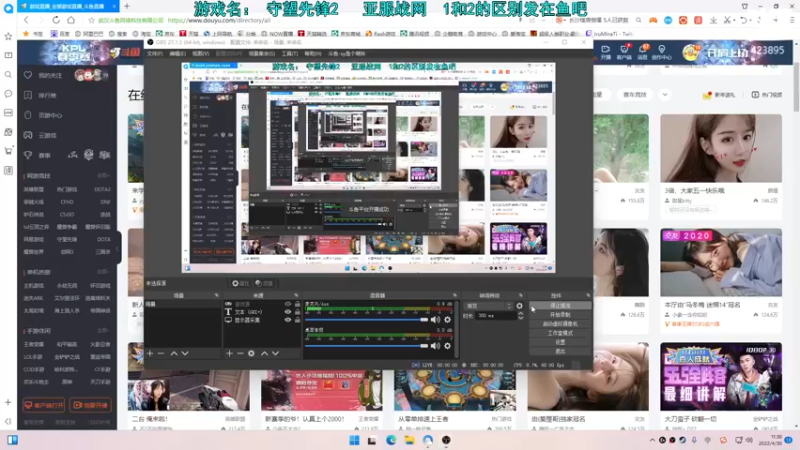This screenshot has width=800, height=450.
Task: Pop out the Audio Mixer dock in OBS
Action: [455, 295]
